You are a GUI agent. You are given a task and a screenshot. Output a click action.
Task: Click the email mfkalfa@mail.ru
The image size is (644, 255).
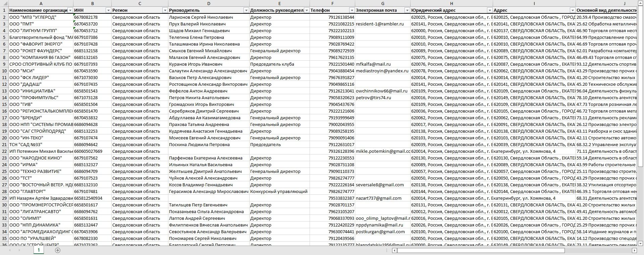(x=383, y=64)
